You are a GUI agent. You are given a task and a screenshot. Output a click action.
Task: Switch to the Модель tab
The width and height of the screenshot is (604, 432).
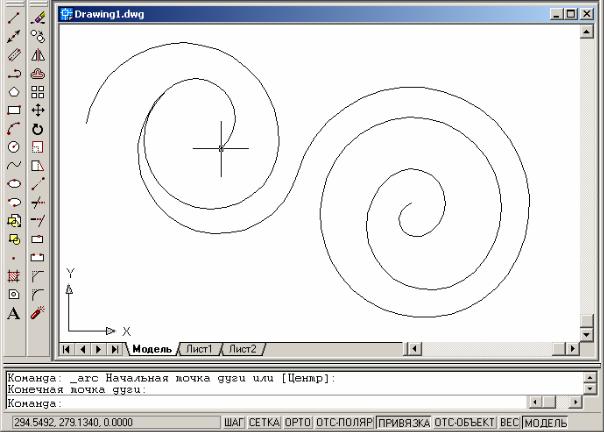point(152,349)
